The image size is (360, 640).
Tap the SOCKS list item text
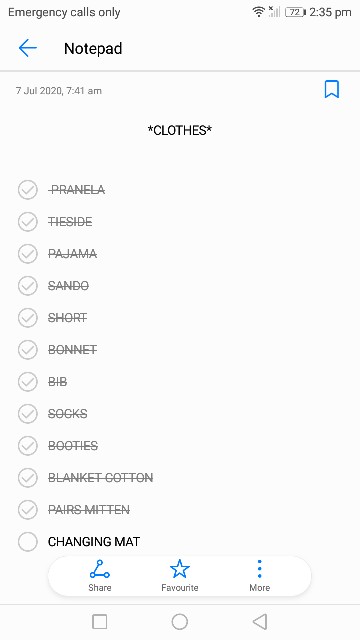[x=68, y=413]
